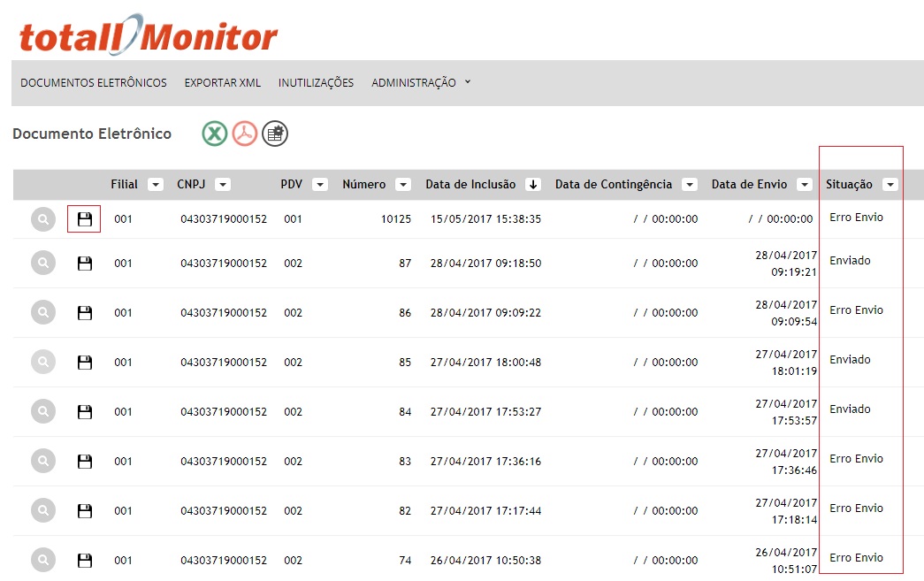Go to Exportar XML menu item
924x581 pixels.
point(223,83)
